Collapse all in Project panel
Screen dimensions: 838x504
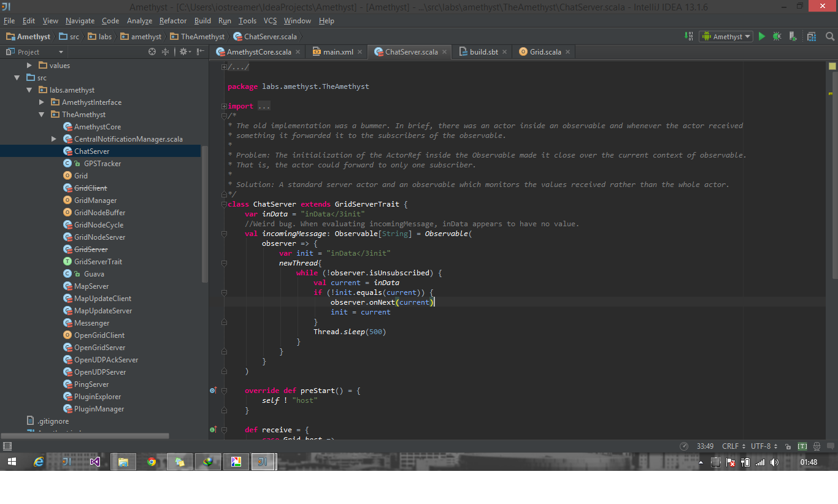[x=165, y=52]
